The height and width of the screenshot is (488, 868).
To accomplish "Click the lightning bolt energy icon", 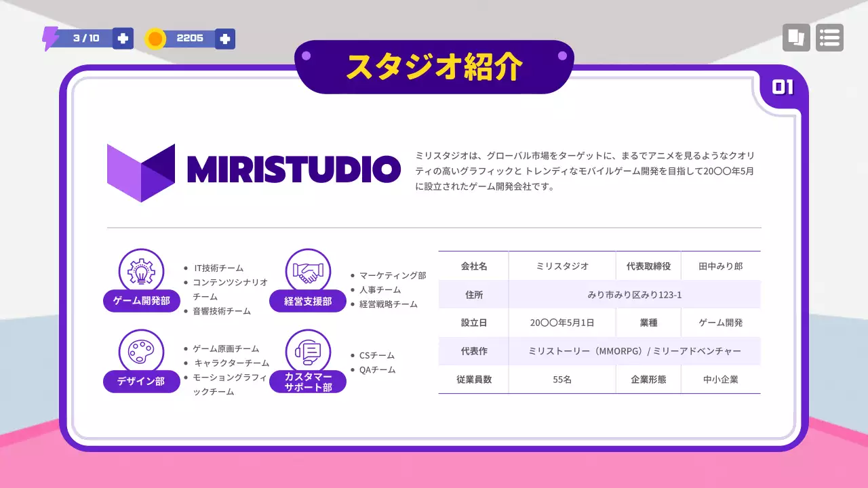I will (50, 38).
